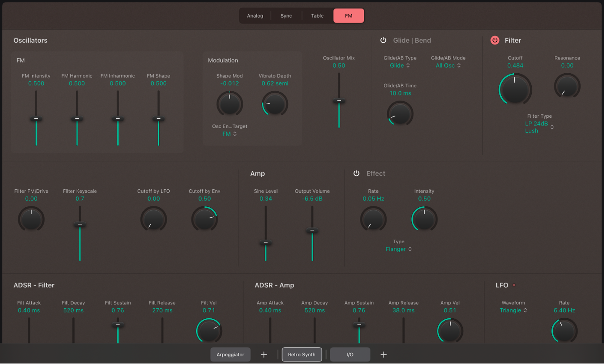
Task: Switch to the Analog tab
Action: click(255, 15)
